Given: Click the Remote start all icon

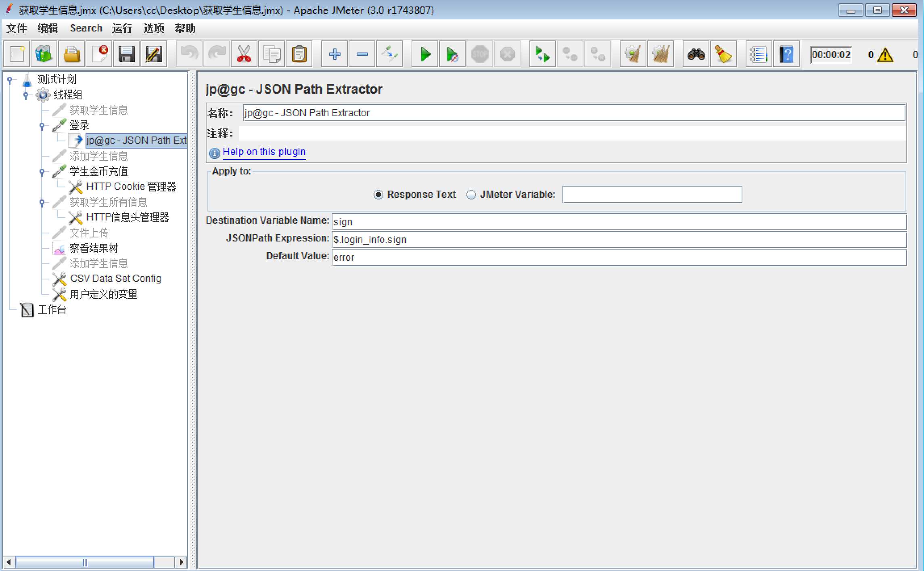Looking at the screenshot, I should (x=543, y=54).
